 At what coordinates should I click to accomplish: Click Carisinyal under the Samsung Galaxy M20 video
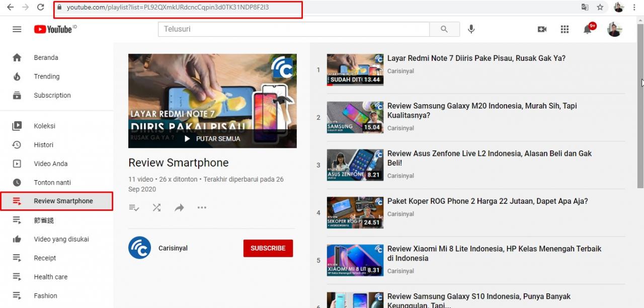click(400, 128)
